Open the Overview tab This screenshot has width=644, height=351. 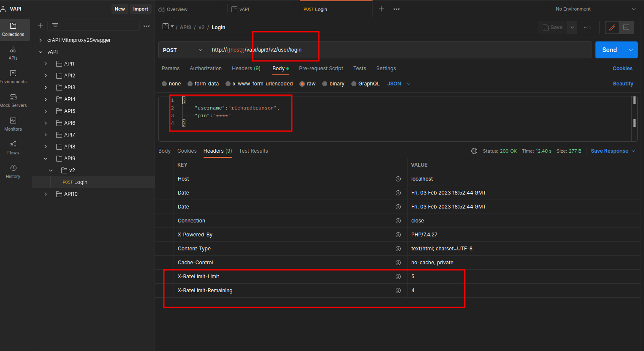click(173, 9)
